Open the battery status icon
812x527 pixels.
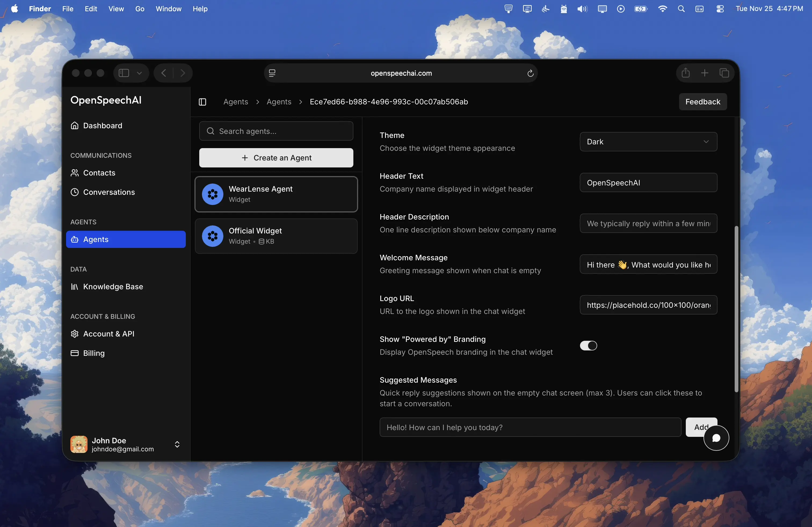pos(641,9)
